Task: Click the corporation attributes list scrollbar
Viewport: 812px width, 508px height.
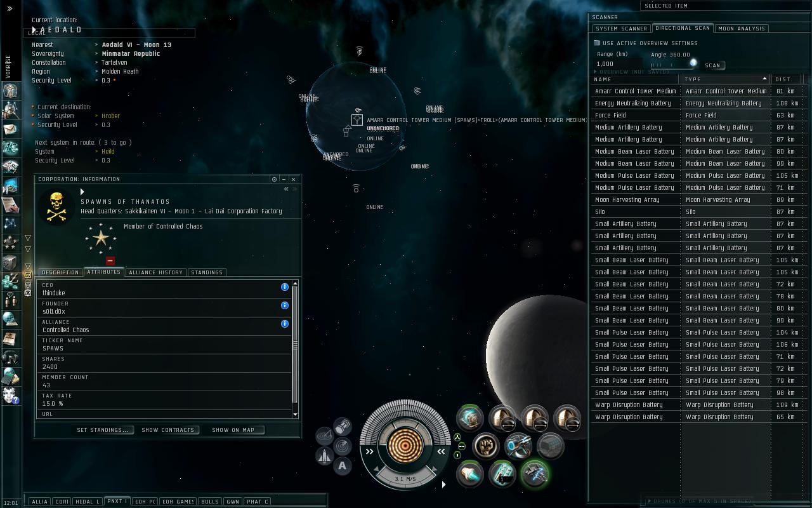Action: 295,345
